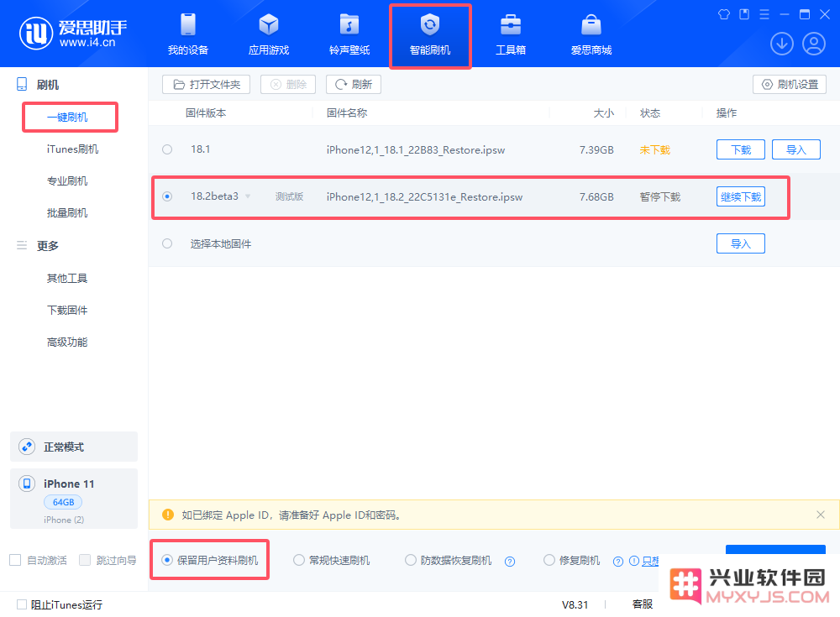Select 批量刷机 in the sidebar
Screen dimensions: 840x617
pyautogui.click(x=67, y=213)
